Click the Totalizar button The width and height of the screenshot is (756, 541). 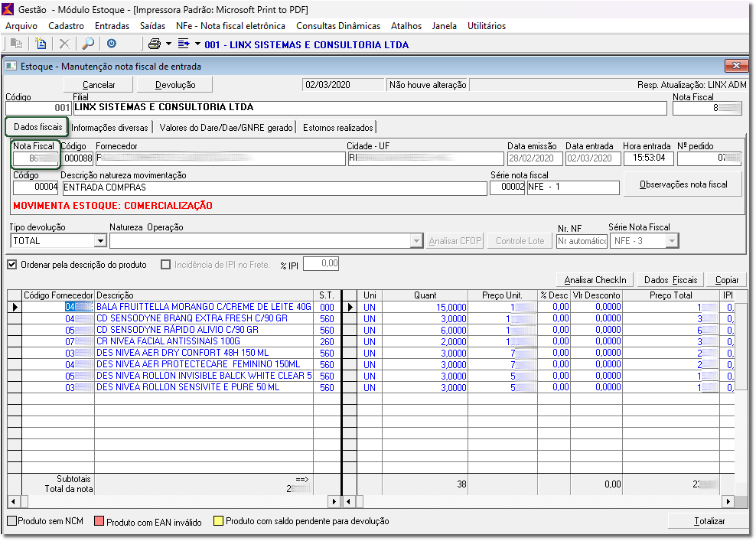pos(709,521)
